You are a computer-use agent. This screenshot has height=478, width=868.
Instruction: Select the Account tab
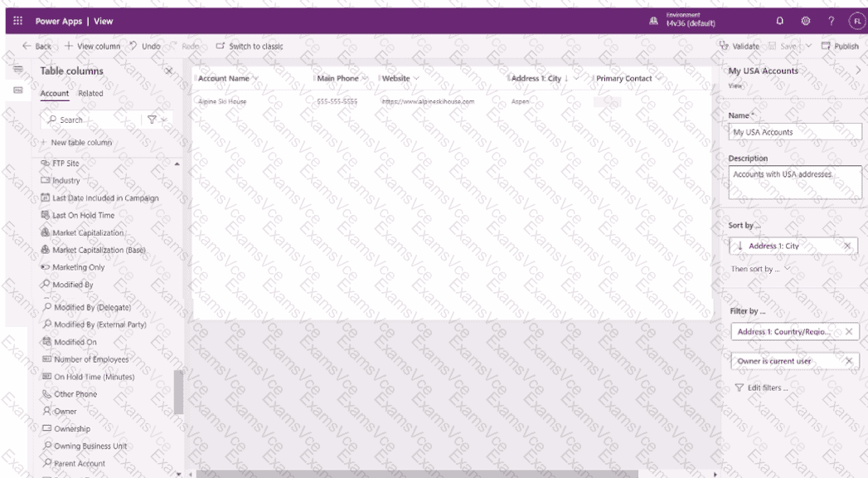pos(55,94)
